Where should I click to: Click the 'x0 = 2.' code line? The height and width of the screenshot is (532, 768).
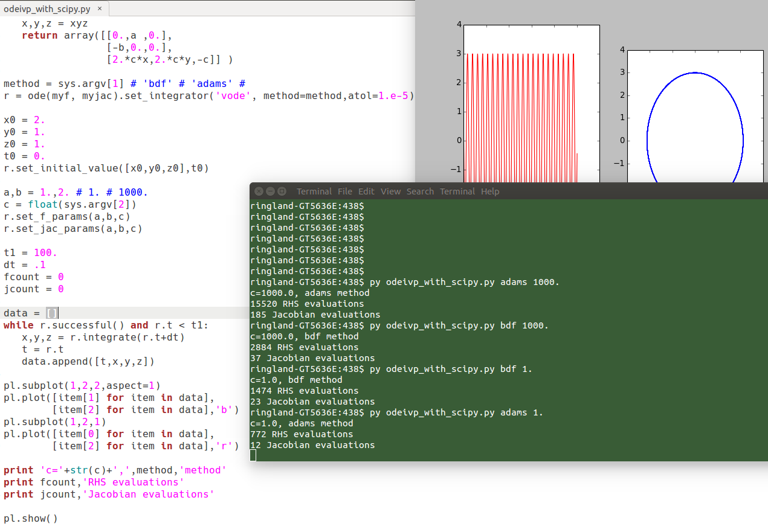click(24, 120)
